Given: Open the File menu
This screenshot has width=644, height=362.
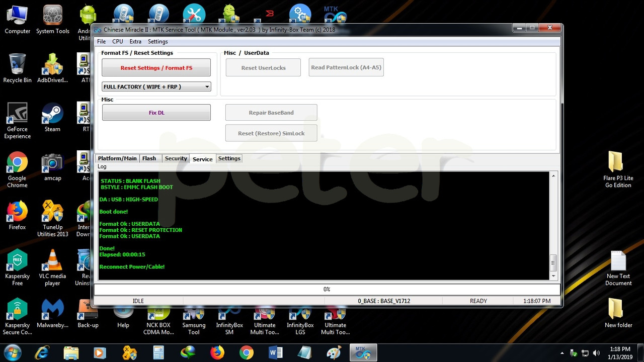Looking at the screenshot, I should [x=101, y=42].
